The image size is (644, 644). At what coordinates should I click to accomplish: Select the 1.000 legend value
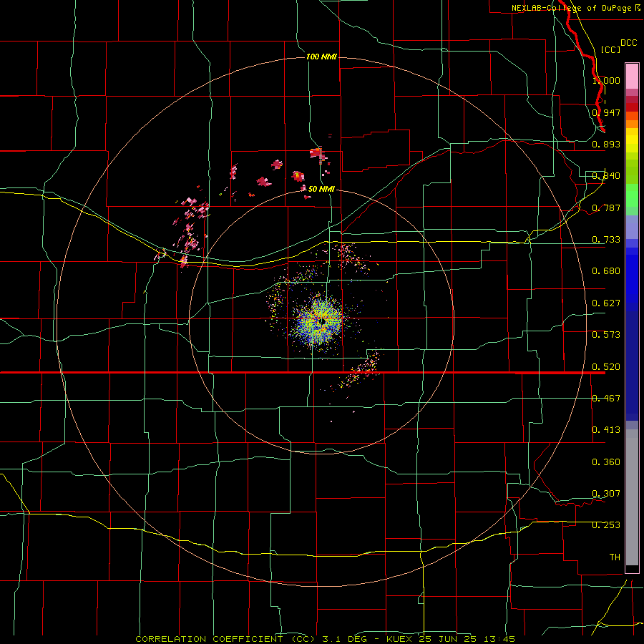click(606, 80)
